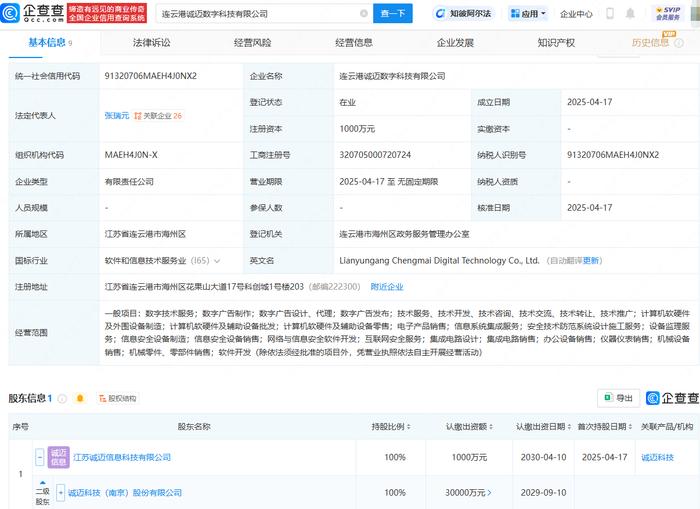
Task: Clear the search box with the X icon
Action: 364,14
